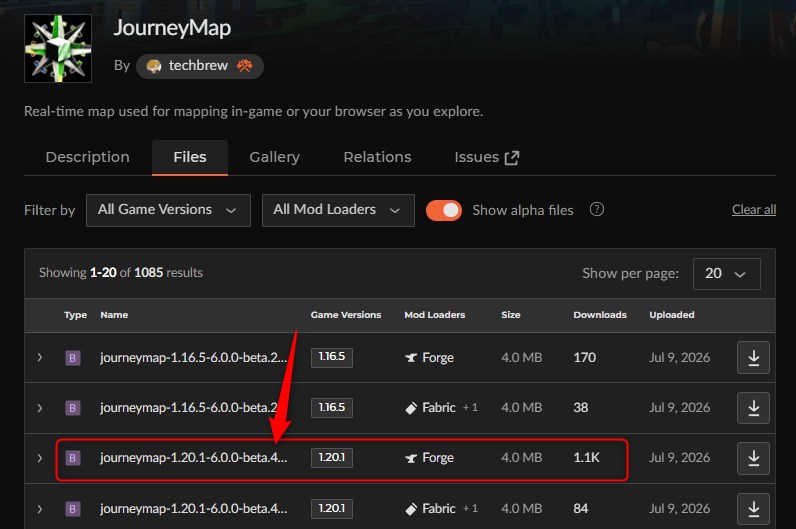This screenshot has width=796, height=529.
Task: Click Forge anvil icon in the 1.1K downloads row
Action: click(411, 458)
